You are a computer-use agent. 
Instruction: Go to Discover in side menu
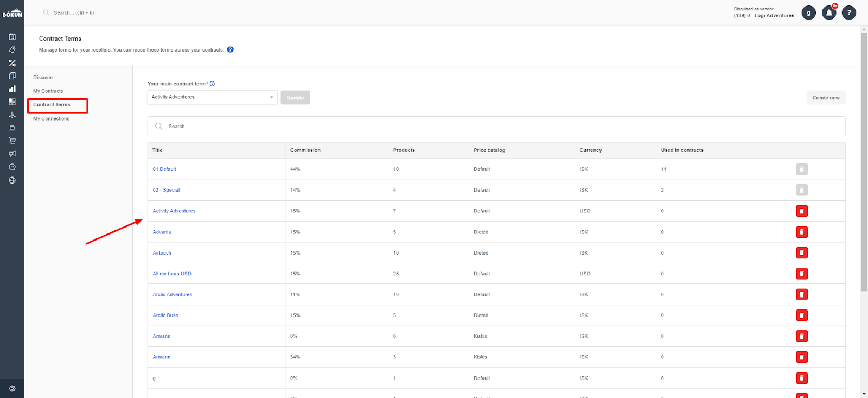click(43, 78)
